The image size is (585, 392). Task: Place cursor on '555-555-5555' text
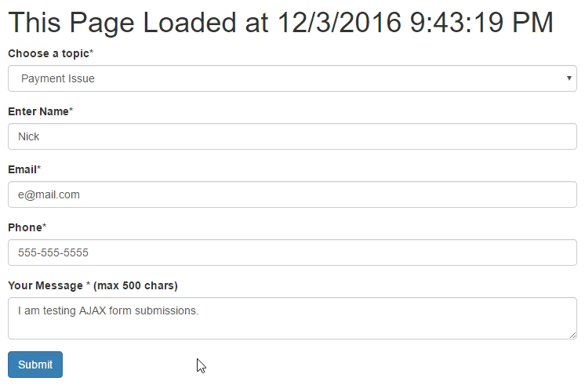(53, 252)
